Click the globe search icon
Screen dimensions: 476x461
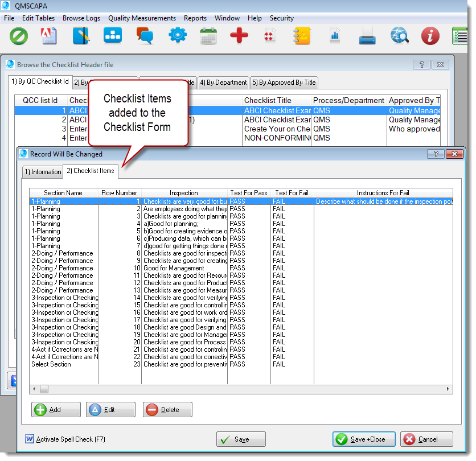tap(399, 35)
